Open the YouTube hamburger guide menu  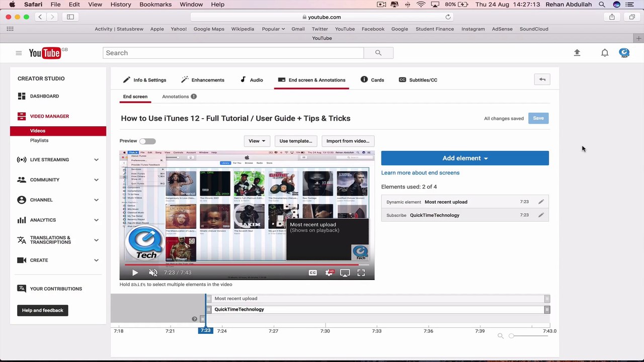tap(19, 53)
